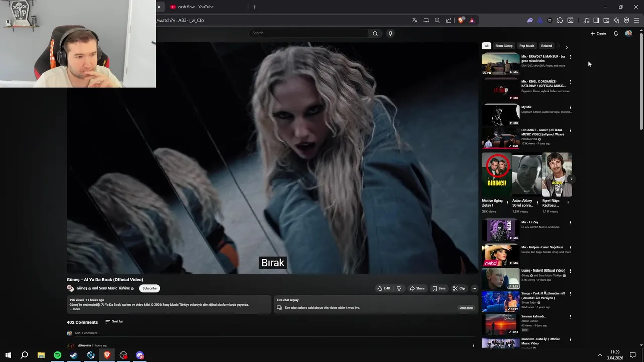This screenshot has width=644, height=362.
Task: Open the YouTube notifications bell
Action: click(615, 33)
